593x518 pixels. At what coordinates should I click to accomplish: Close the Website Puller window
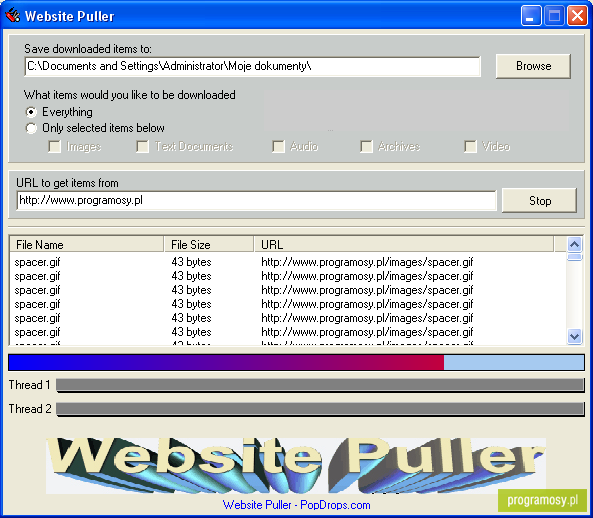pos(577,16)
